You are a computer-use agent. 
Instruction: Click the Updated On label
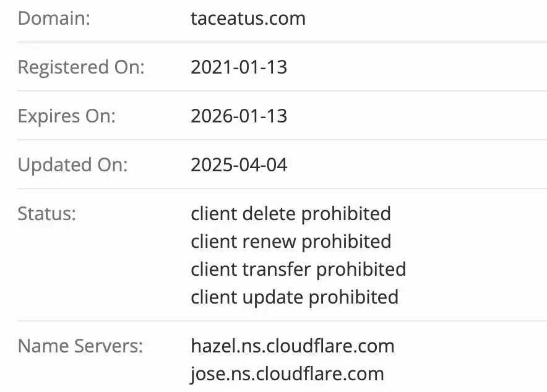(x=73, y=164)
